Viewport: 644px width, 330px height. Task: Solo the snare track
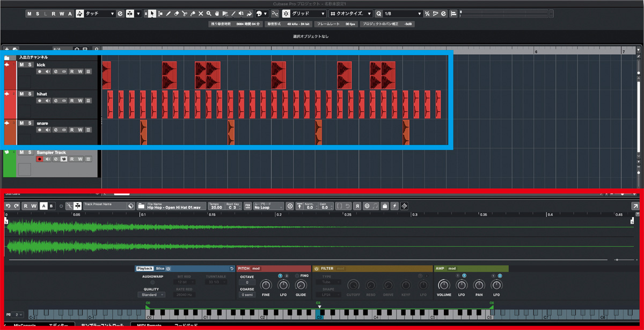tap(31, 123)
